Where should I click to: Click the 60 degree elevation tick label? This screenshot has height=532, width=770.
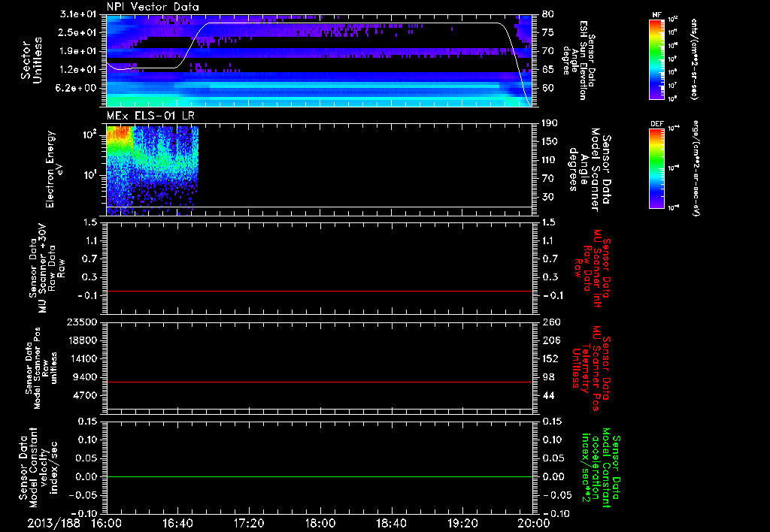click(548, 88)
